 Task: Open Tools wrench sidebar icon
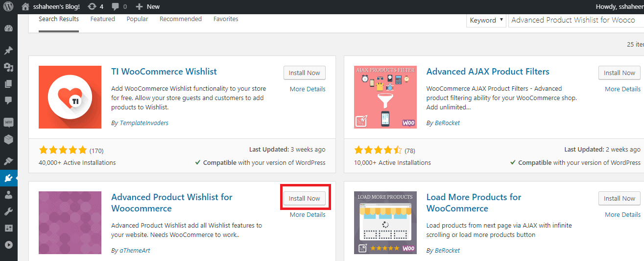coord(8,211)
